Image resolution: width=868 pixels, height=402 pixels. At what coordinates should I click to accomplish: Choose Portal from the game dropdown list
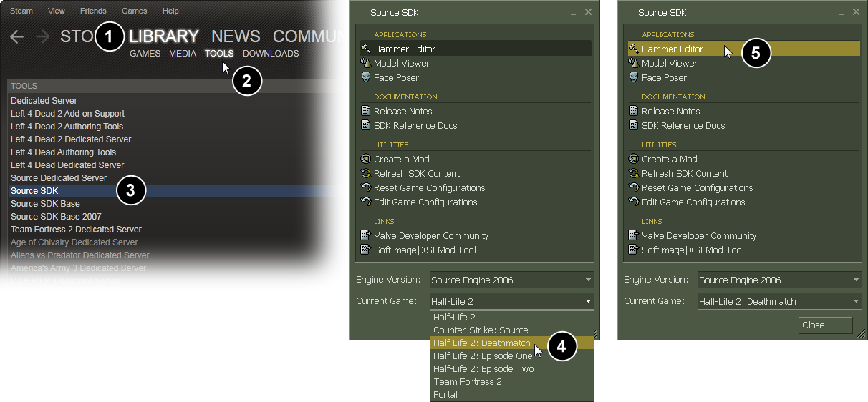coord(445,394)
